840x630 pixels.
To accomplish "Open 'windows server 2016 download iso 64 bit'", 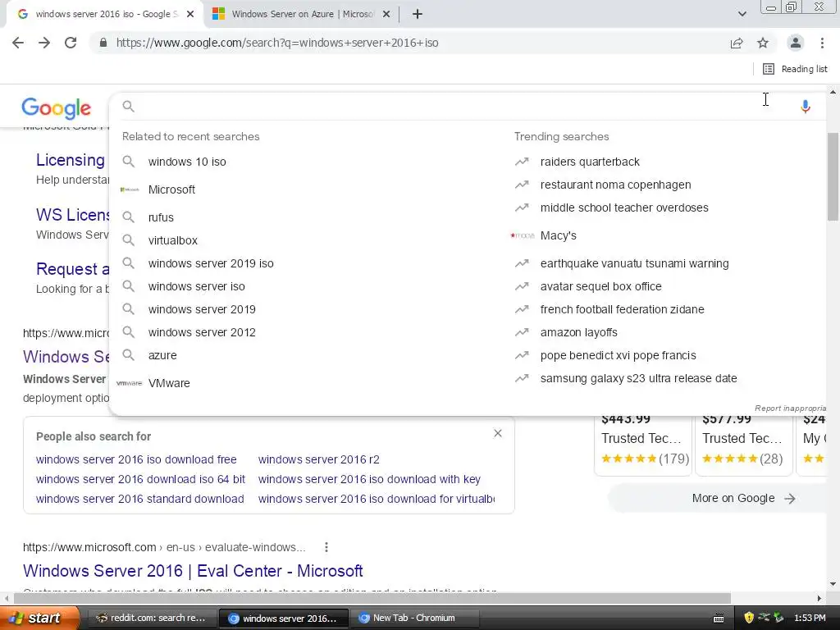I will pos(140,479).
